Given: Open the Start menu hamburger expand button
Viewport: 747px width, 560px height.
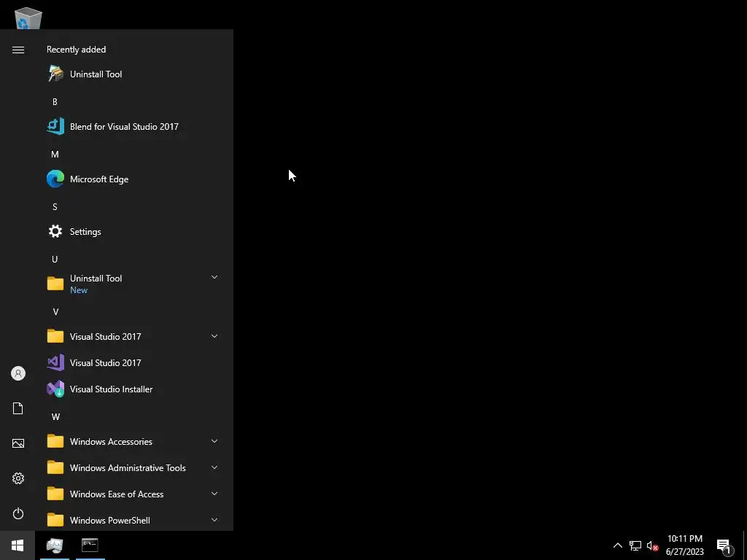Looking at the screenshot, I should [x=18, y=50].
